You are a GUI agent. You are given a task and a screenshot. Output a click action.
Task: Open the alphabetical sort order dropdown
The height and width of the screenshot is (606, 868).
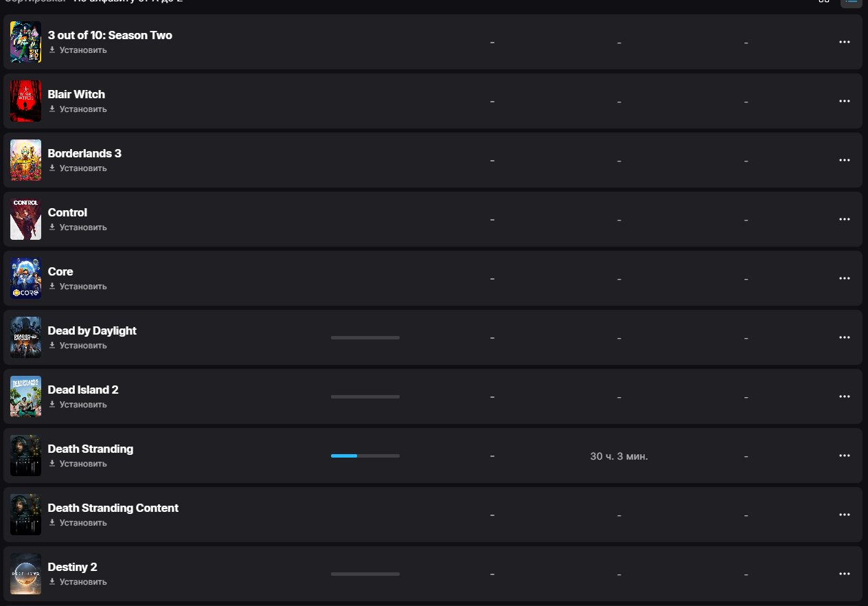128,2
